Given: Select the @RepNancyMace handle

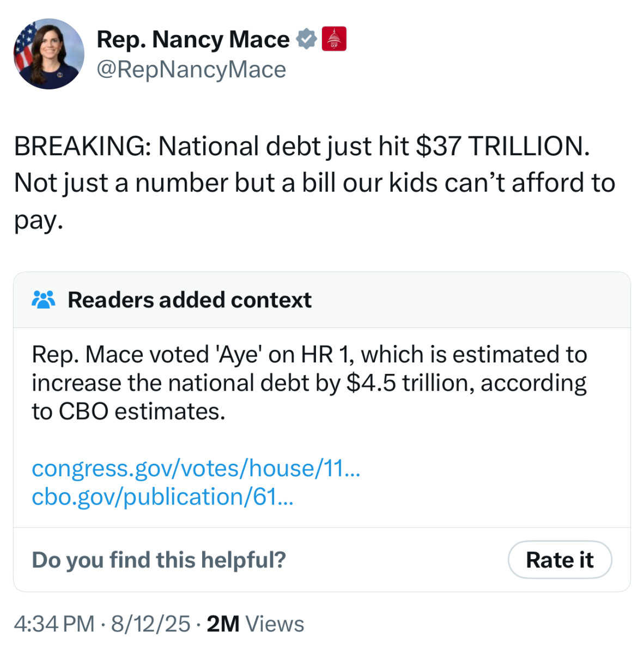Looking at the screenshot, I should [x=191, y=69].
